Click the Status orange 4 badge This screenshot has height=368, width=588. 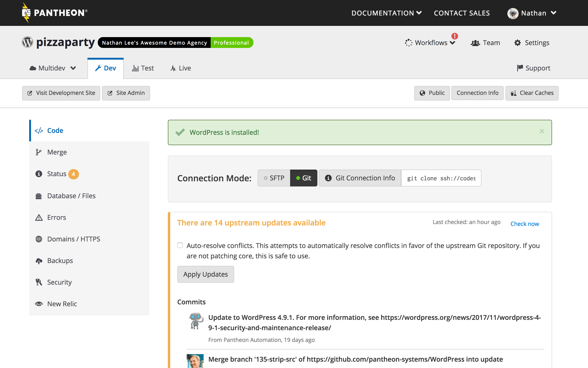tap(73, 174)
